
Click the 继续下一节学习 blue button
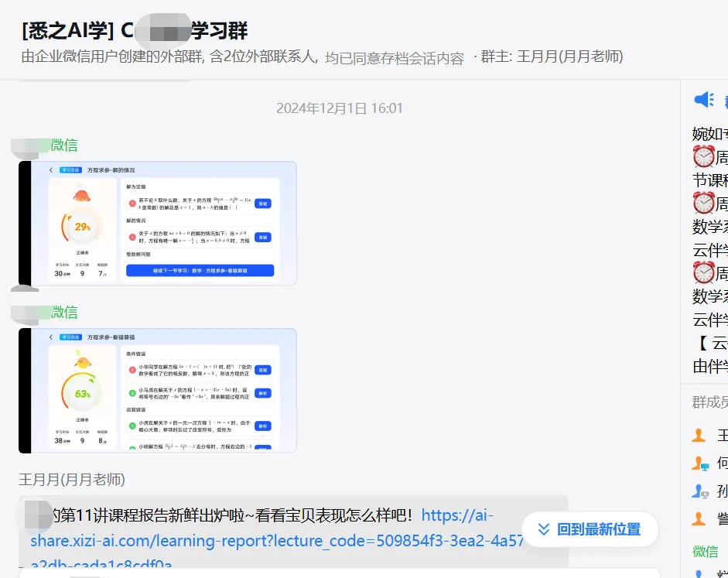tap(200, 271)
